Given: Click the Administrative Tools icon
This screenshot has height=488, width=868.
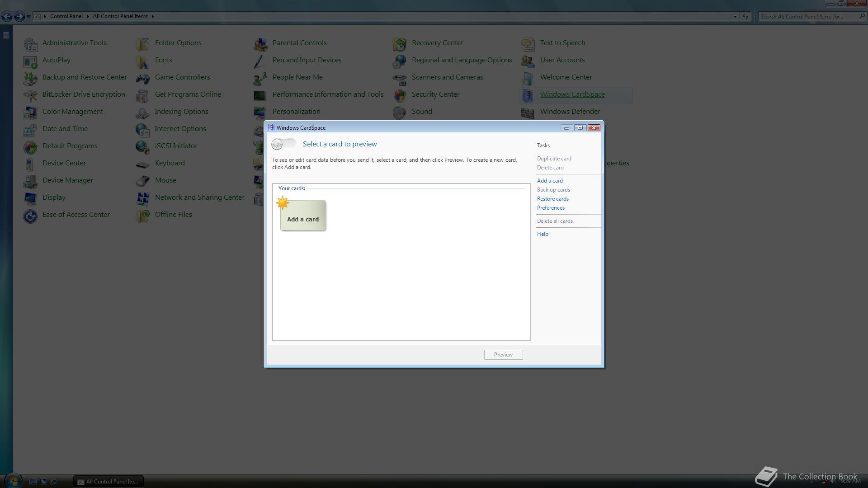Looking at the screenshot, I should click(30, 44).
